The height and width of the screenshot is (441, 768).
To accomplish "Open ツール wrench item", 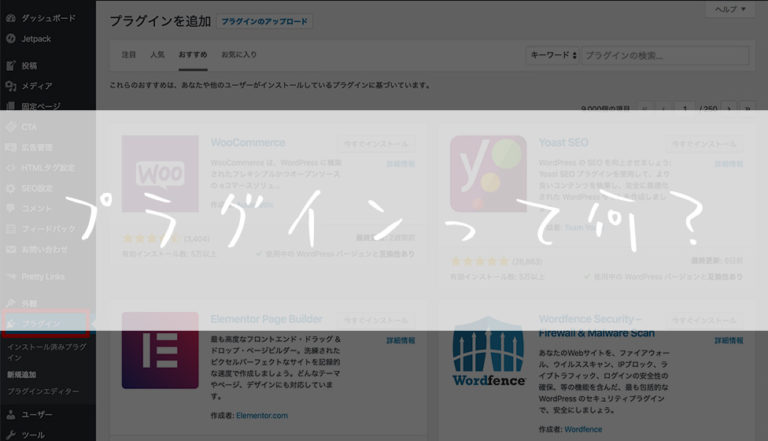I will click(11, 435).
